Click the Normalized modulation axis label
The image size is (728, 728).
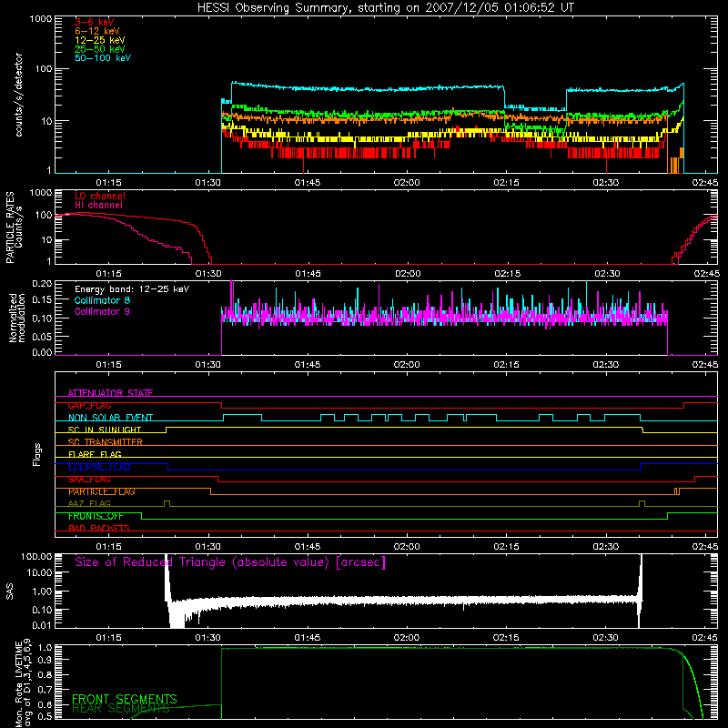click(16, 318)
